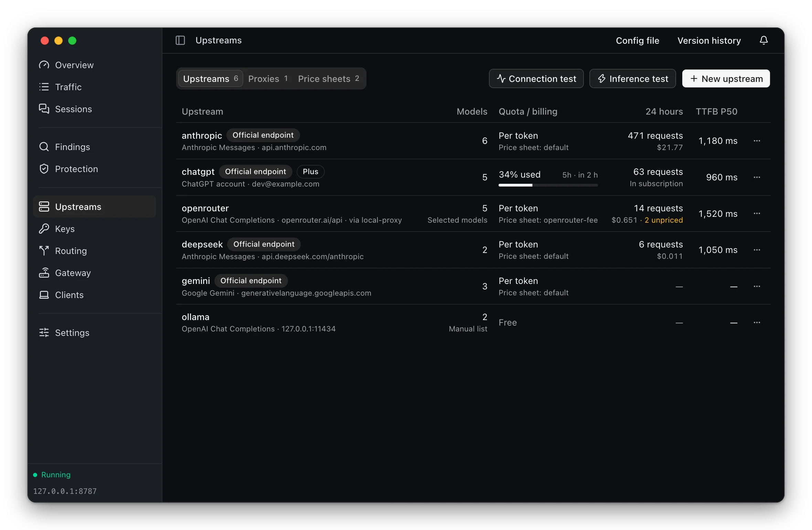Viewport: 812px width, 530px height.
Task: Click the "Manual list" label for ollama
Action: (468, 329)
